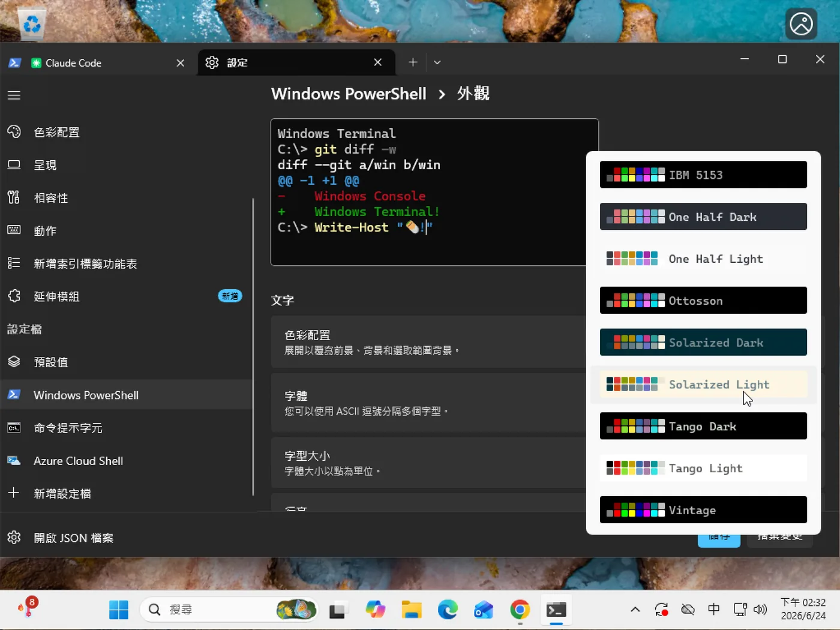Open 色彩配置 in the sidebar
Viewport: 840px width, 630px height.
tap(127, 132)
